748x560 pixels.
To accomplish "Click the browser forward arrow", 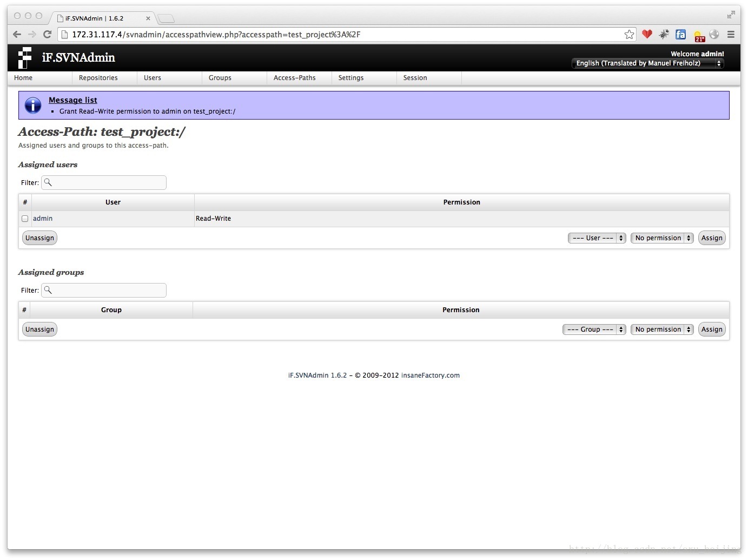I will [32, 35].
